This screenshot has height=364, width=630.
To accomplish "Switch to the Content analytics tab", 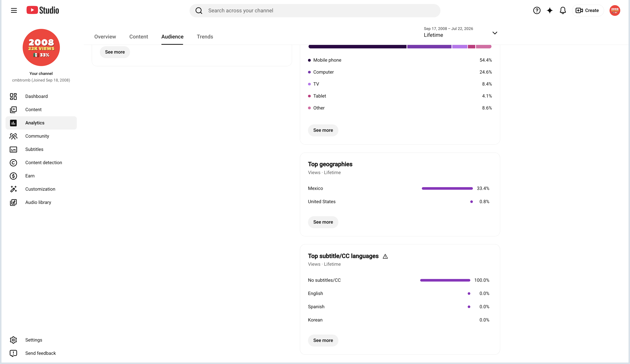I will [139, 37].
